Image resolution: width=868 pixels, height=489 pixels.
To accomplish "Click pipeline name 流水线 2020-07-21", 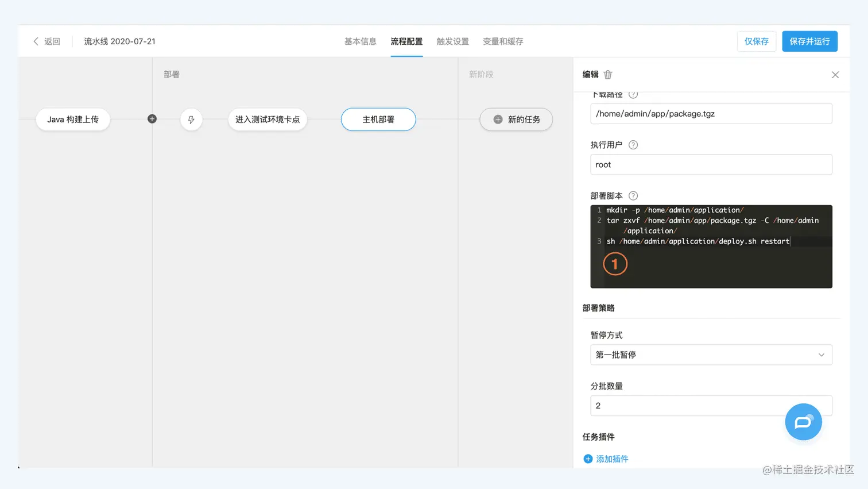I will (x=119, y=41).
